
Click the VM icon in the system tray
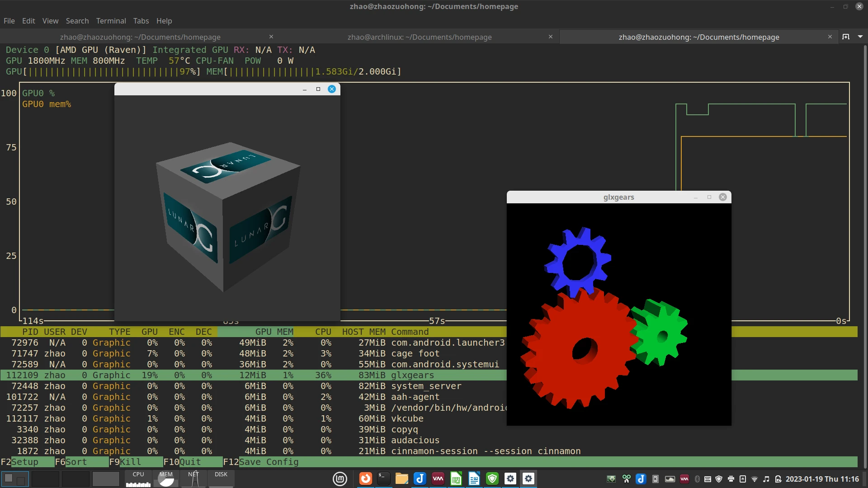(684, 479)
